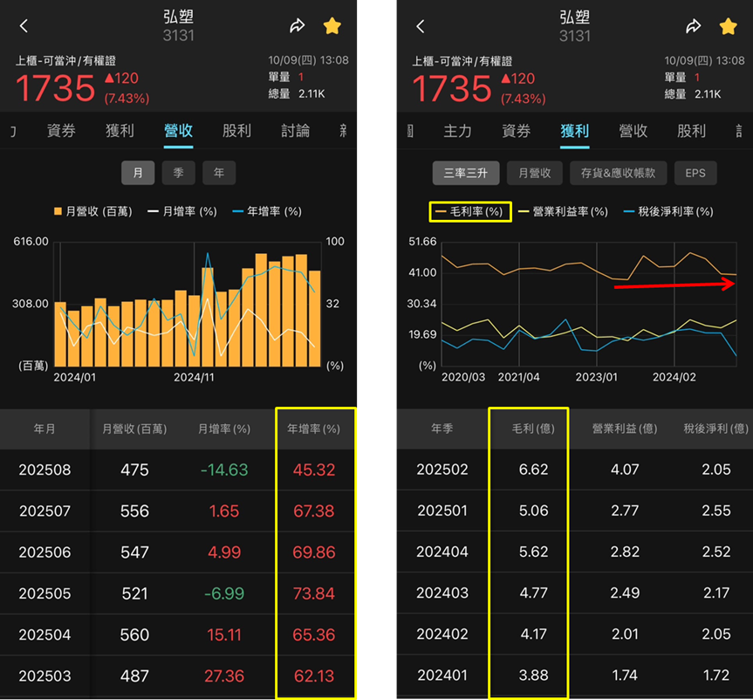Toggle the 年增率 (%) chart legend line
This screenshot has width=753, height=700.
[267, 211]
